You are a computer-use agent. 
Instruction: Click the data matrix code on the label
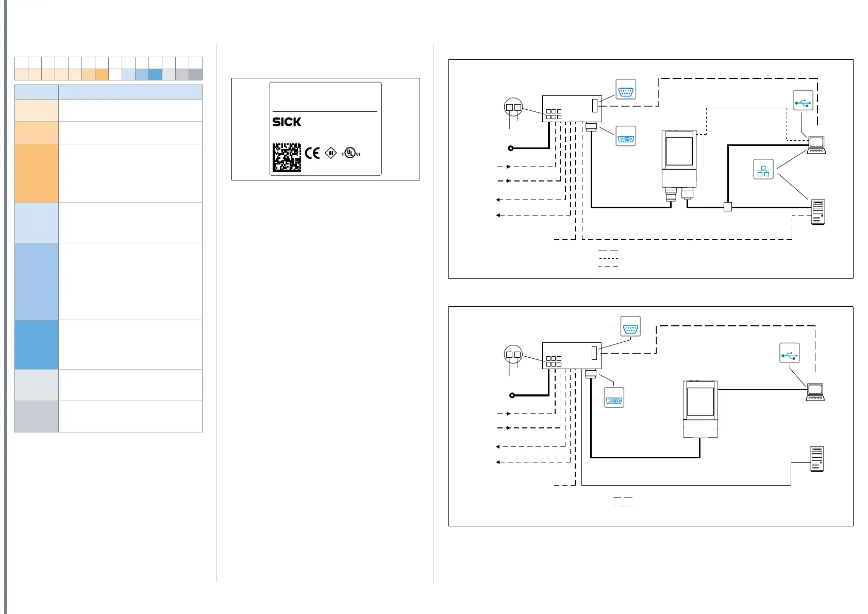287,158
